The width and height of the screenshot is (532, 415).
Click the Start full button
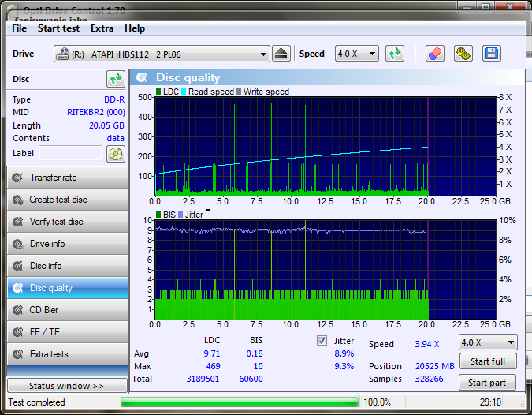coord(488,361)
